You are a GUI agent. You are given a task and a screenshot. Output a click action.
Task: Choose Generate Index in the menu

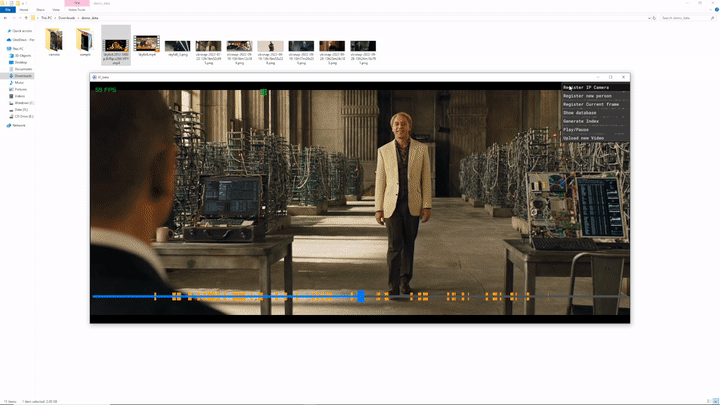point(596,121)
